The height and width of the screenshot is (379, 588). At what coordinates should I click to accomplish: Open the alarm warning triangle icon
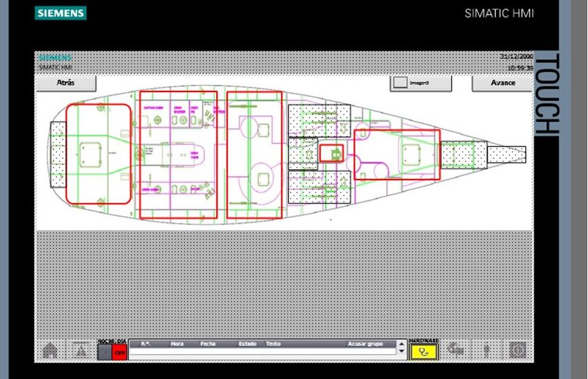(81, 351)
